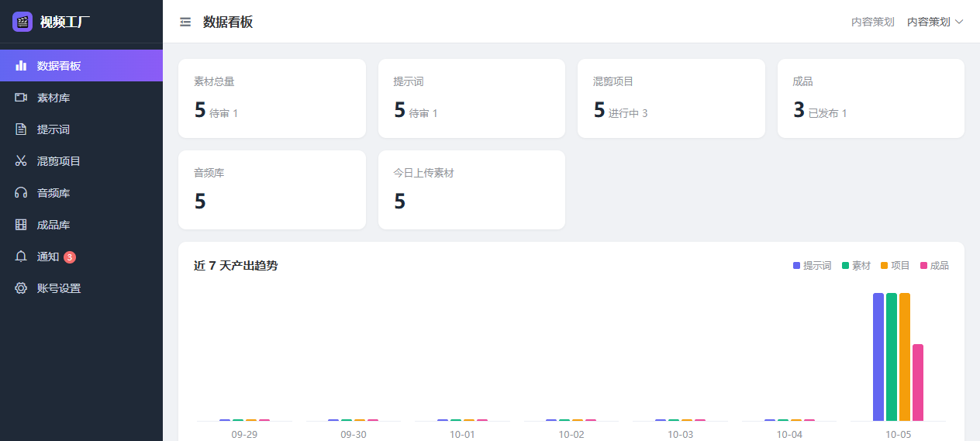
Task: Click the 视频工厂 brand name
Action: point(65,22)
